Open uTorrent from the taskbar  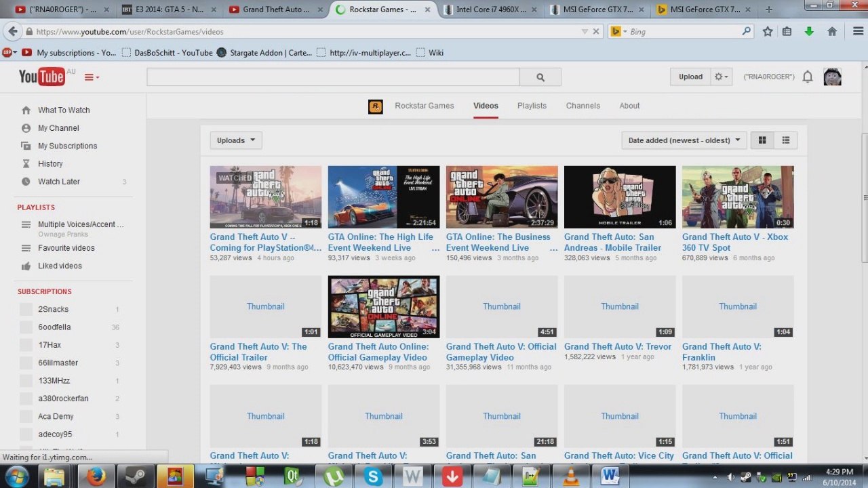[333, 476]
